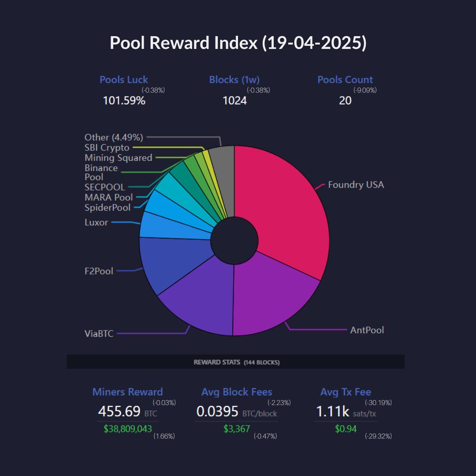476x476 pixels.
Task: Click the Pools Count value 20
Action: [345, 100]
